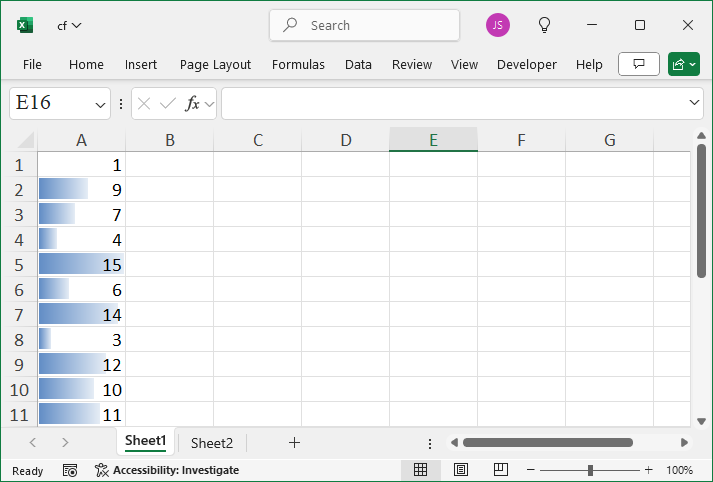Click the Excel app icon in the title bar
Viewport: 713px width, 482px height.
(x=25, y=25)
